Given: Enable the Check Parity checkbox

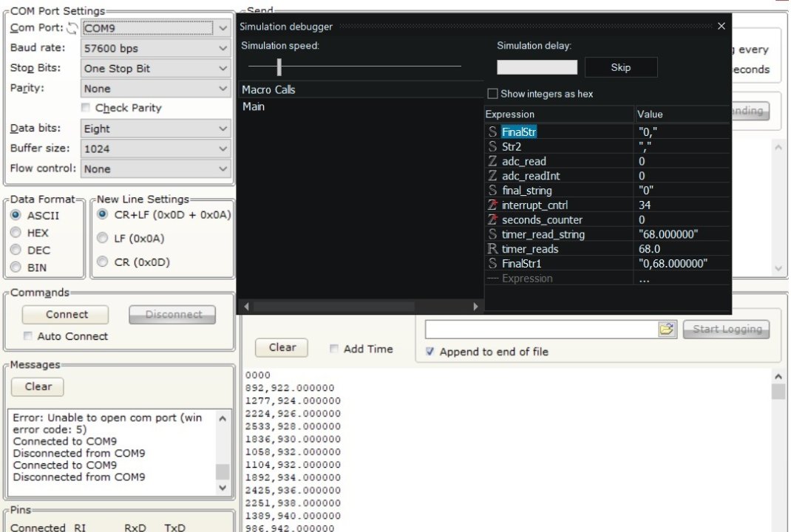Looking at the screenshot, I should pyautogui.click(x=86, y=107).
